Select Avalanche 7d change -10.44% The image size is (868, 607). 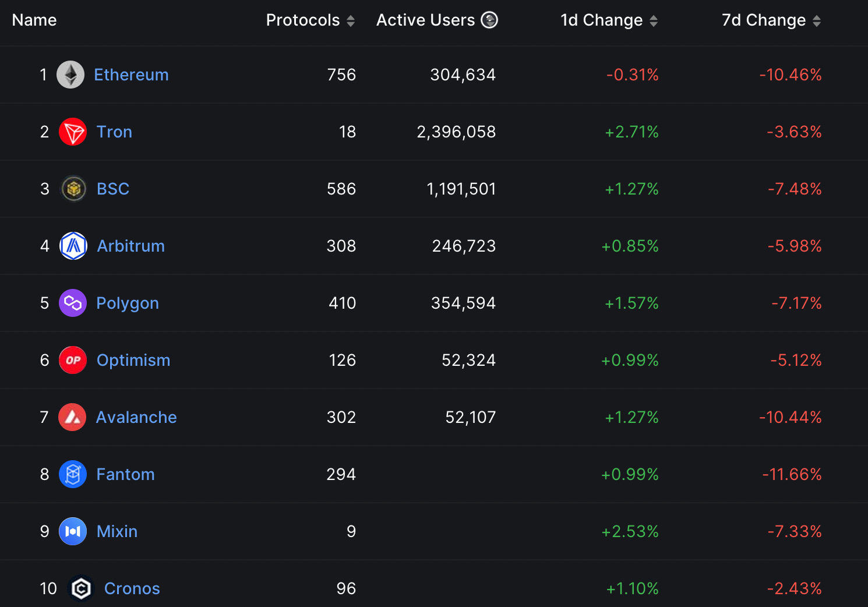[x=791, y=417]
